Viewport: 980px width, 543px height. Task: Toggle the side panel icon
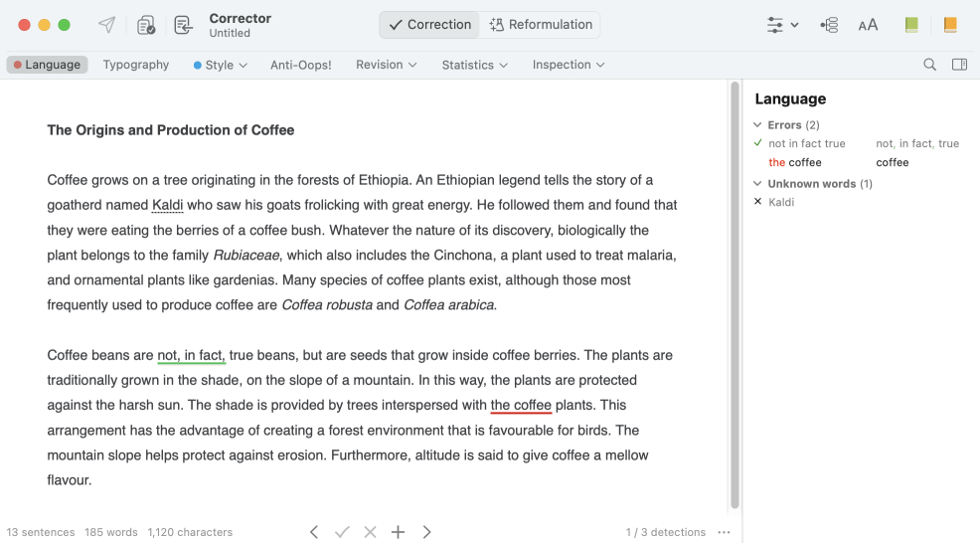(x=959, y=65)
